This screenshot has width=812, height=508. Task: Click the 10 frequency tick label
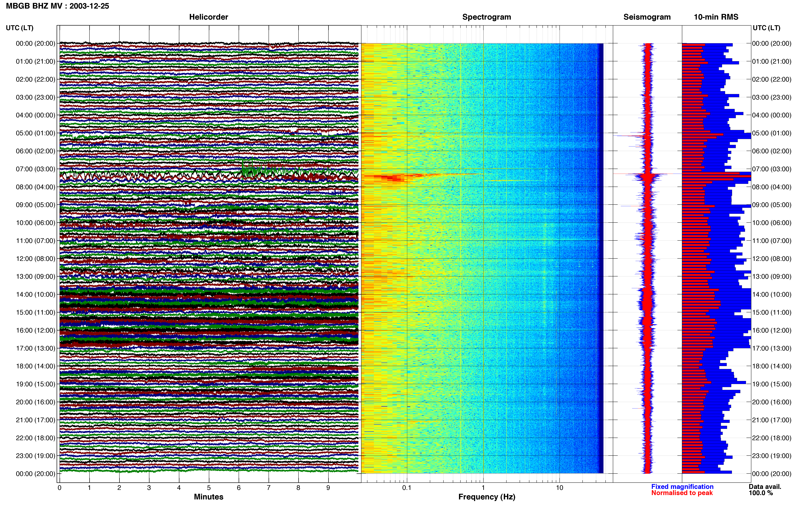559,488
